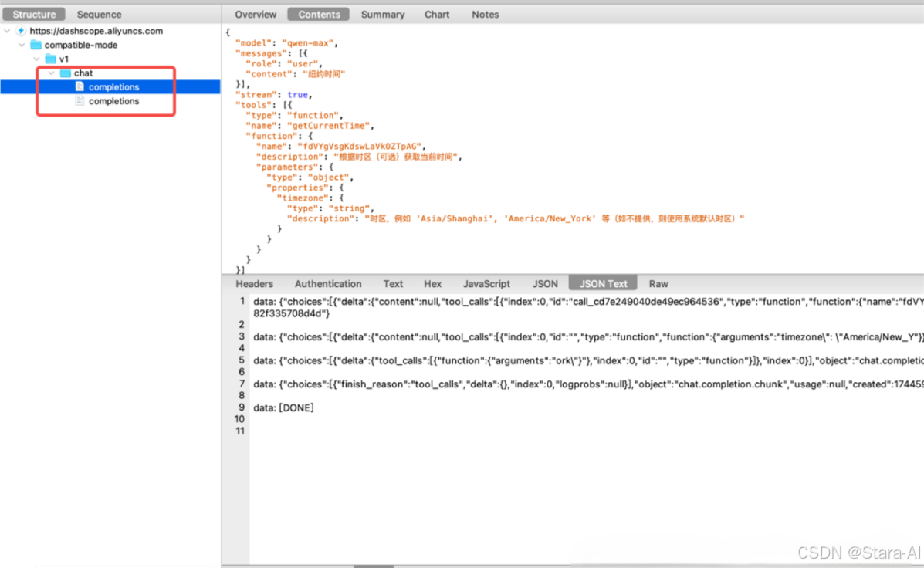The height and width of the screenshot is (568, 924).
Task: Open the Authentication response tab
Action: coord(327,283)
